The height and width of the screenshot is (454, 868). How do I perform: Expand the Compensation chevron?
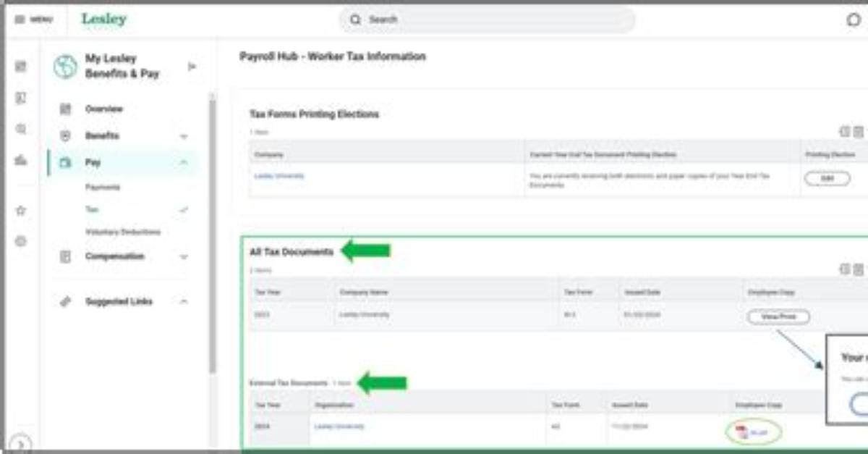[184, 256]
